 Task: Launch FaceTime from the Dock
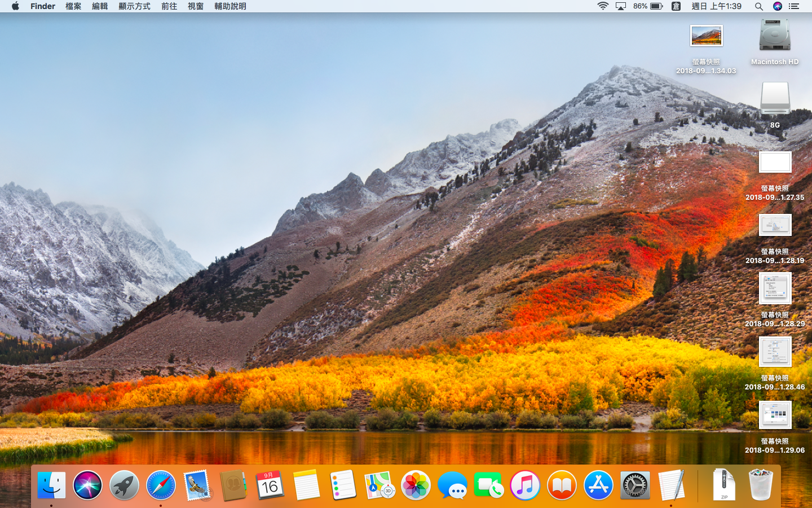pos(489,485)
